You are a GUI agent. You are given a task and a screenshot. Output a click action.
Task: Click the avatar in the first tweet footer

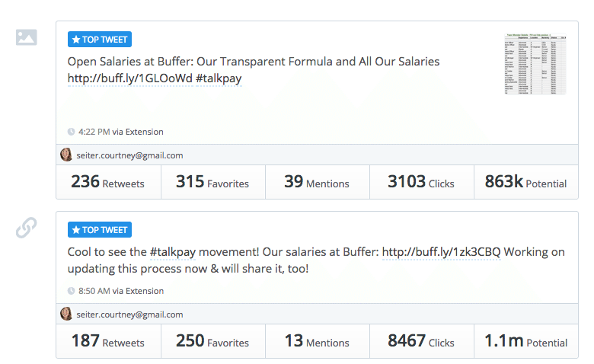point(66,155)
